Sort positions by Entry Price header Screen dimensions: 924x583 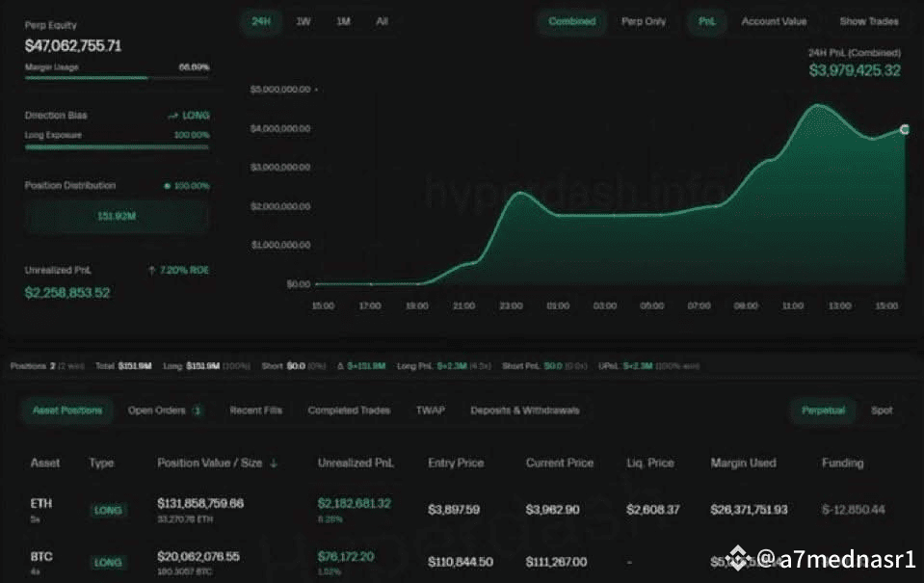pos(455,464)
